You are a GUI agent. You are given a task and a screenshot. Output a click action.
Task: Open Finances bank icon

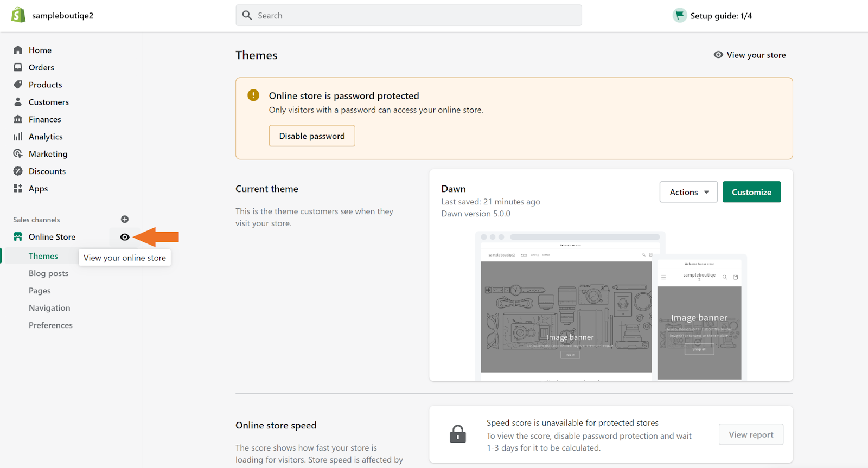[18, 119]
